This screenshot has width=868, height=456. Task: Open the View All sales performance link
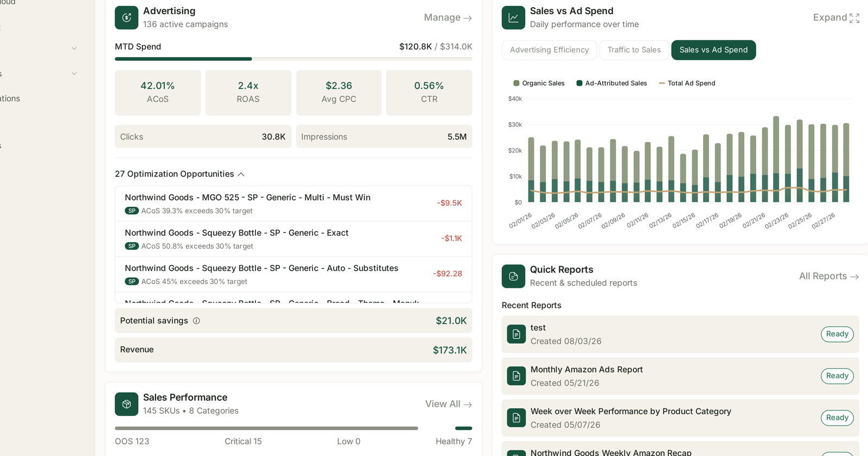click(449, 404)
